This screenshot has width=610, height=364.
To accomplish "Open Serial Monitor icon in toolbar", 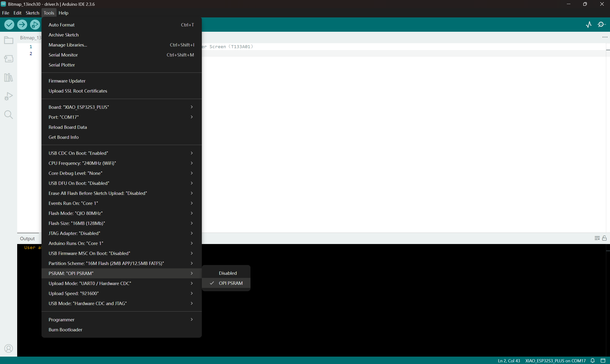I will 601,25.
